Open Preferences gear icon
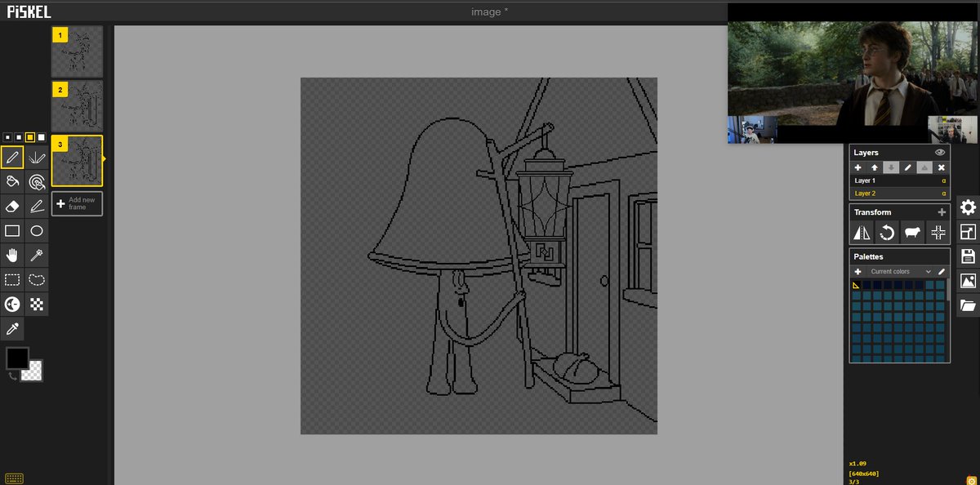 [969, 207]
